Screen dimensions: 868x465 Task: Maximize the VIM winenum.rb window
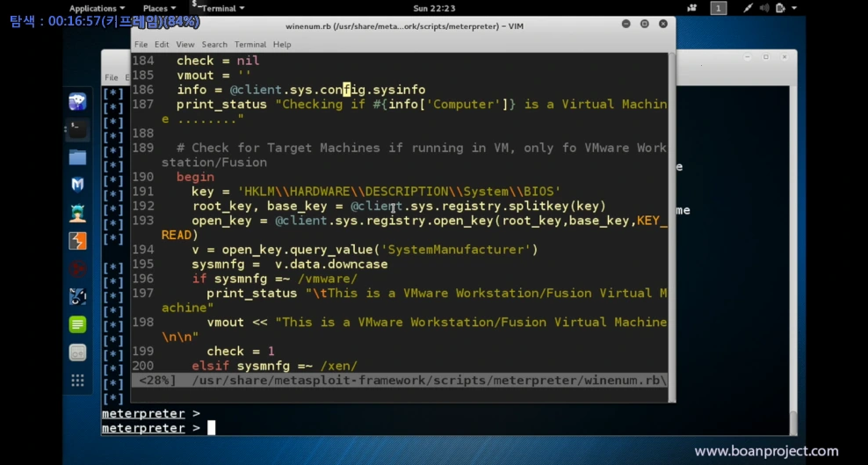click(644, 24)
